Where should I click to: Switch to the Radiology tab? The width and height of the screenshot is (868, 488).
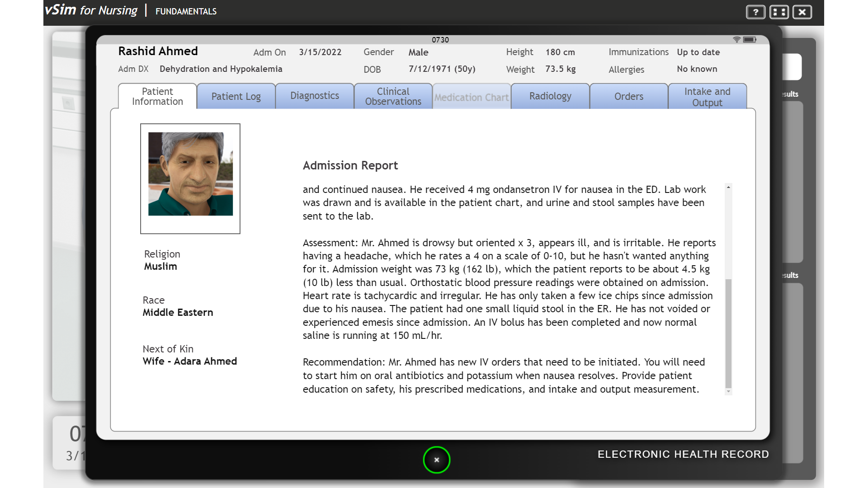(x=550, y=96)
